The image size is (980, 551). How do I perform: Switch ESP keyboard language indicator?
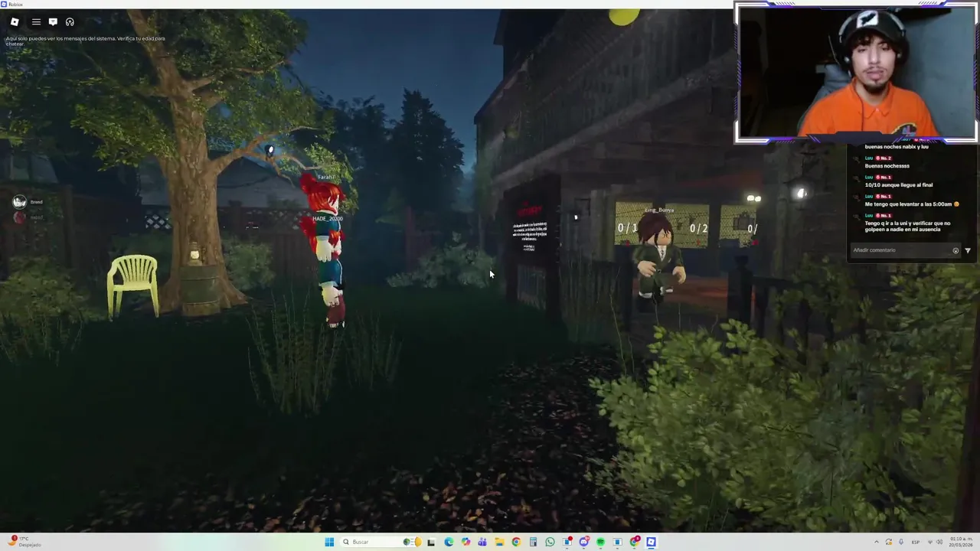[x=916, y=542]
